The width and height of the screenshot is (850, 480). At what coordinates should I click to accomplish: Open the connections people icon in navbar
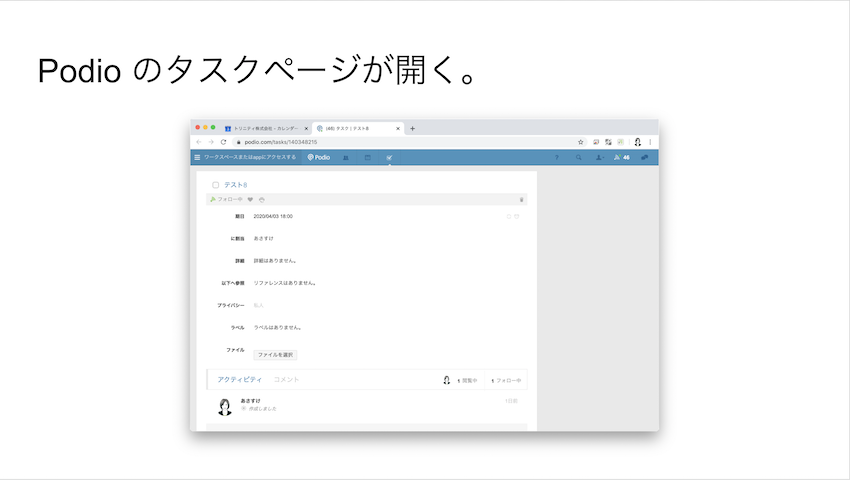pos(346,157)
